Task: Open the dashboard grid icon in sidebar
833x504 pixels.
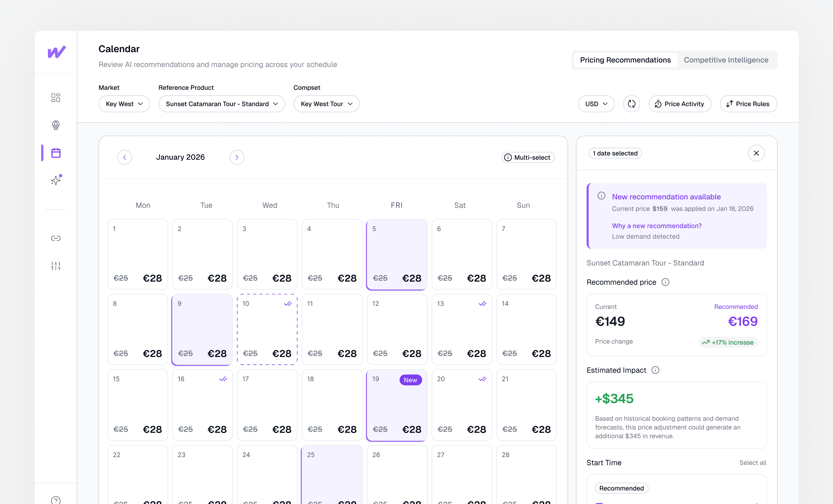Action: (56, 98)
